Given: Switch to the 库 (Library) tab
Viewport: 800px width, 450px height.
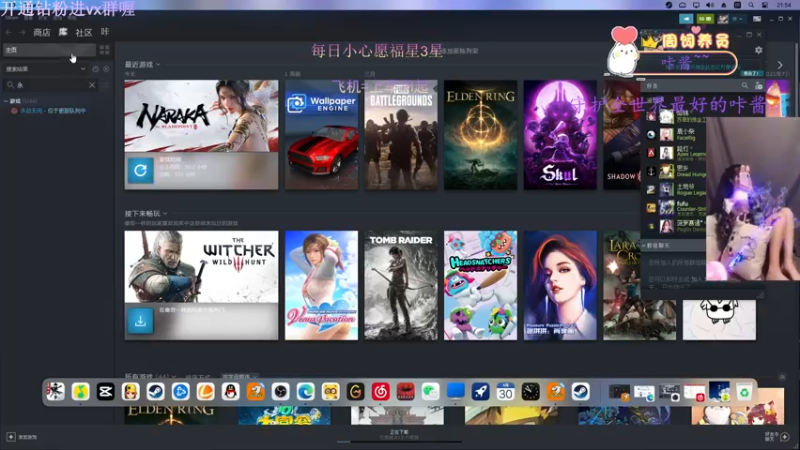Looking at the screenshot, I should click(x=63, y=32).
